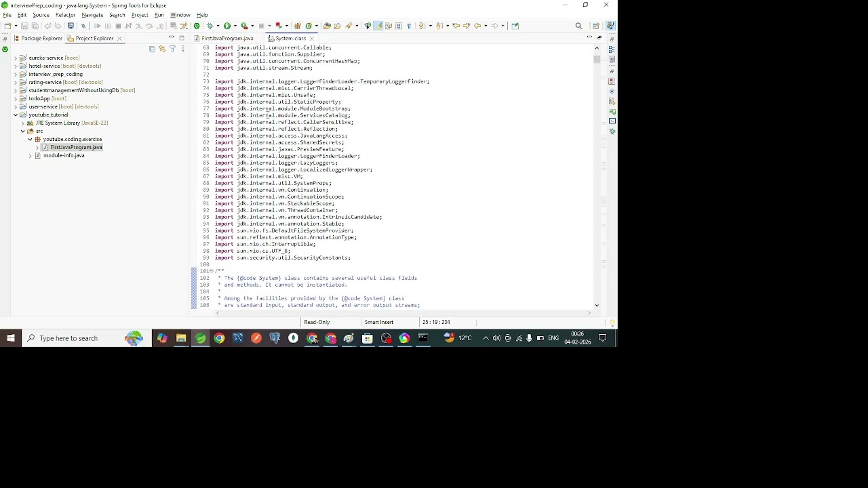Expand the hotel-service project
The height and width of the screenshot is (488, 868).
15,66
